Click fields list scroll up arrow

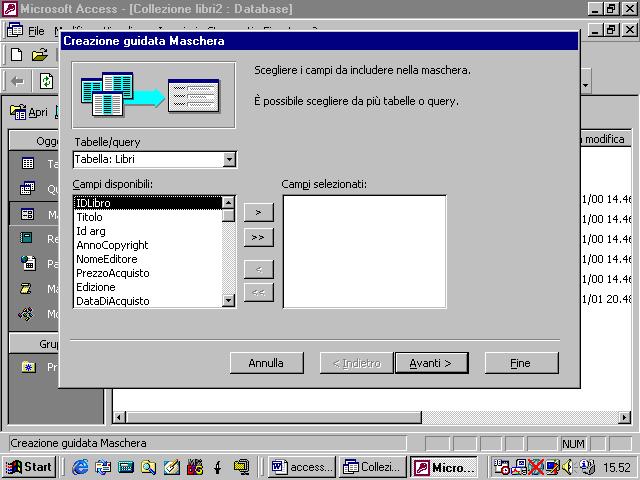229,202
